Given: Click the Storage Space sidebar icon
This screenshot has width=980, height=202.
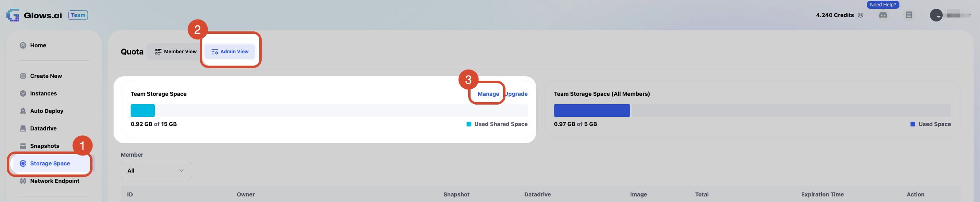Looking at the screenshot, I should [23, 163].
